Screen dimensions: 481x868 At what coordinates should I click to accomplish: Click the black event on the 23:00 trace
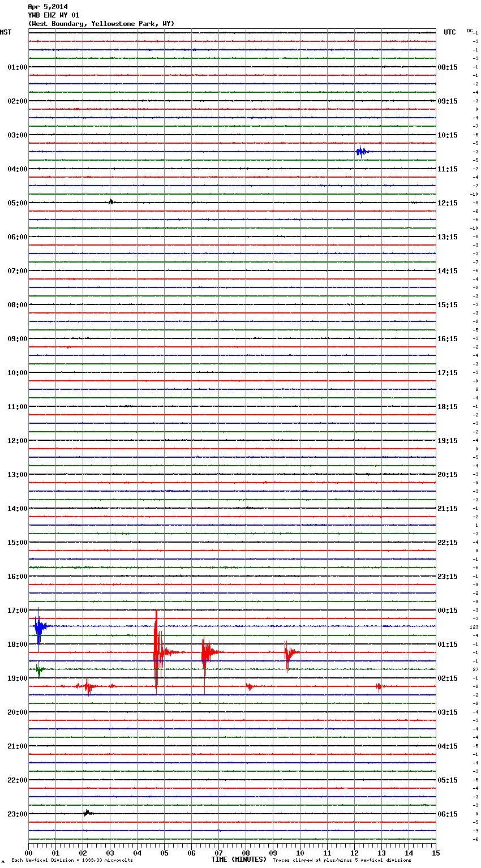click(x=88, y=813)
